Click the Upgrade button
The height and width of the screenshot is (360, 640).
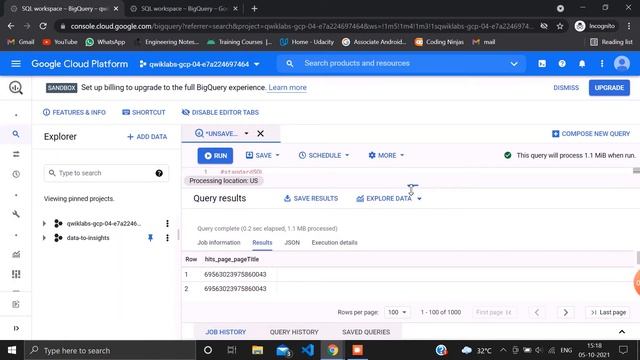(609, 88)
